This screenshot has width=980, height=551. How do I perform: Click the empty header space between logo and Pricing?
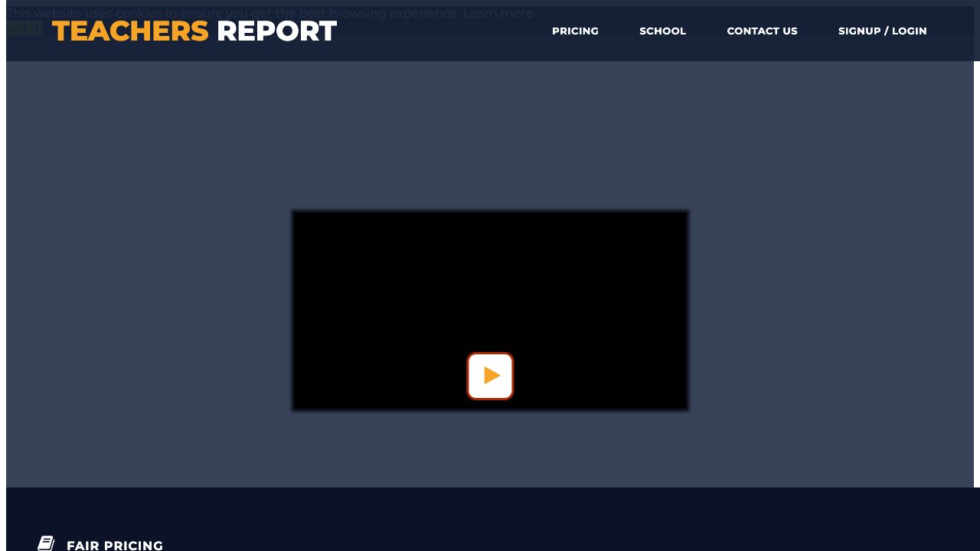click(x=444, y=31)
